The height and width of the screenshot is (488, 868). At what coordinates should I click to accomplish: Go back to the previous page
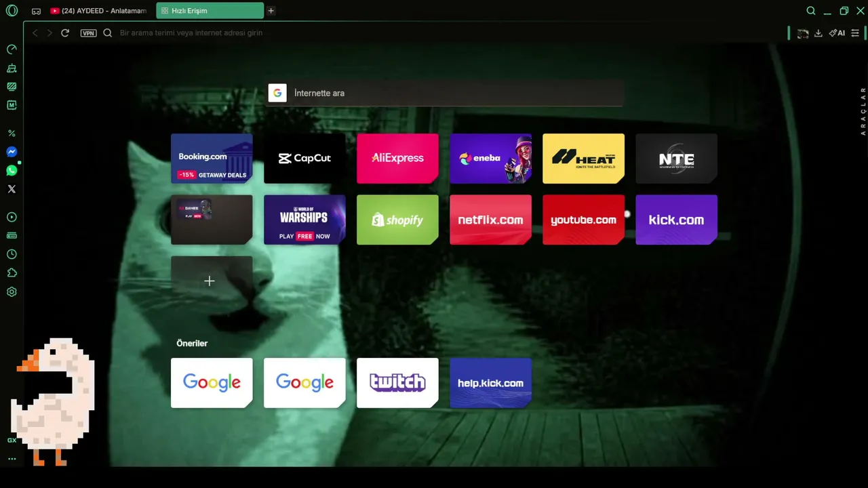(35, 33)
